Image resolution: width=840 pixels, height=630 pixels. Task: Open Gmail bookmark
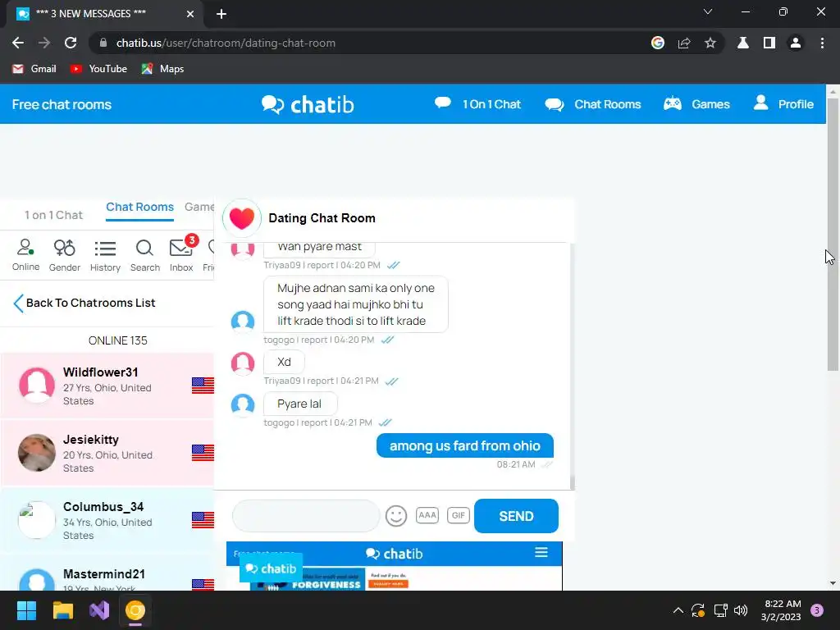pyautogui.click(x=34, y=69)
